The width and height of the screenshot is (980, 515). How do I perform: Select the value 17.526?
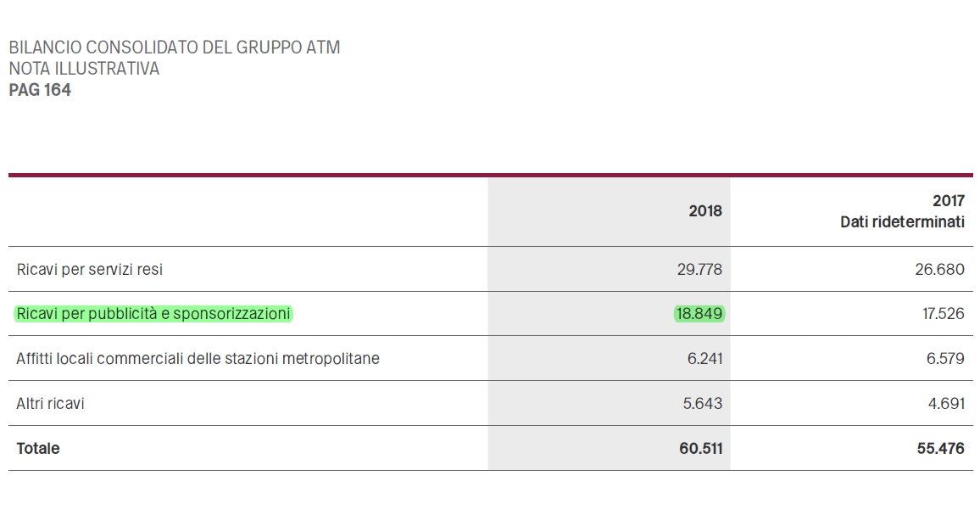(x=943, y=314)
